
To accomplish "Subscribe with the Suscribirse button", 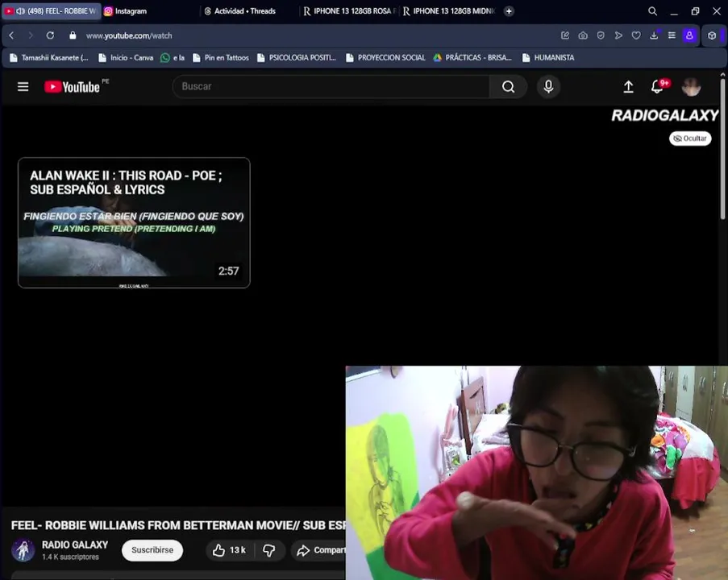I will click(152, 550).
